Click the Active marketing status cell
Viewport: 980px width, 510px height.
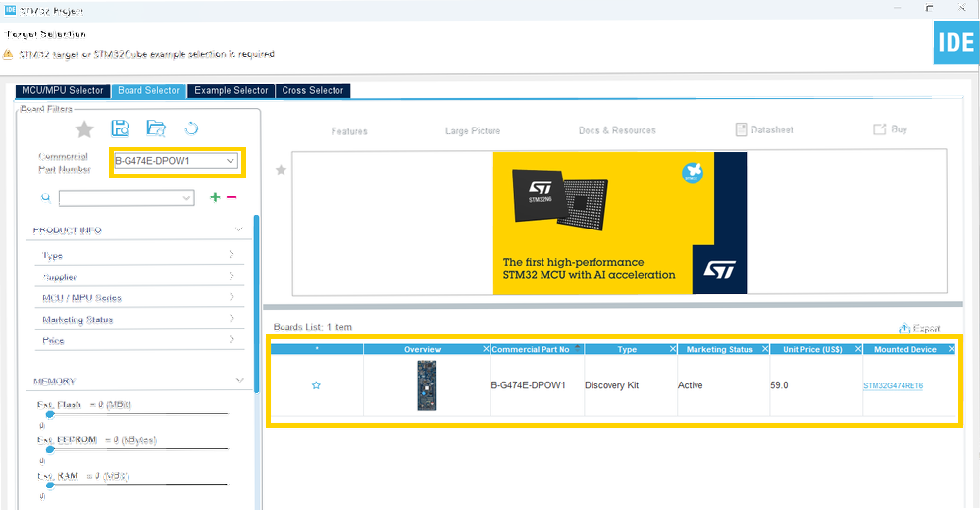tap(690, 385)
